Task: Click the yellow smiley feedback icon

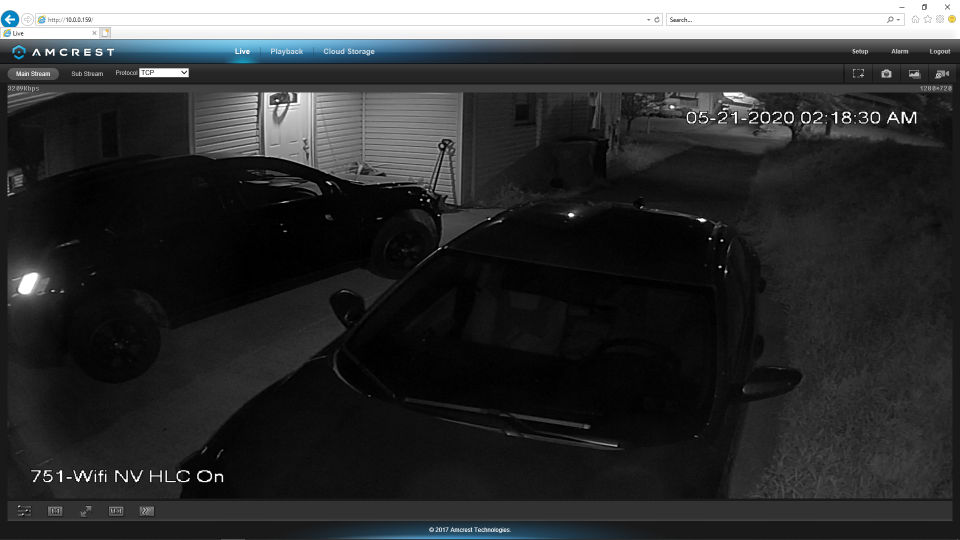Action: pyautogui.click(x=952, y=20)
